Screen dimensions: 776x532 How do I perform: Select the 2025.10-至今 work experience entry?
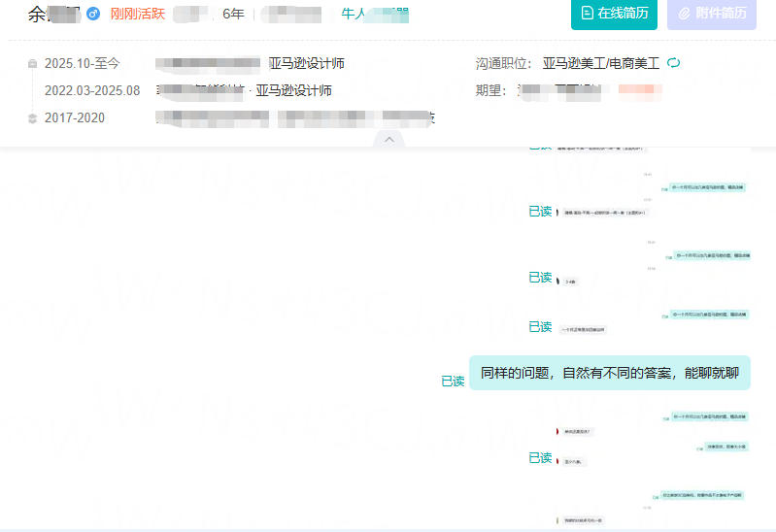[82, 63]
